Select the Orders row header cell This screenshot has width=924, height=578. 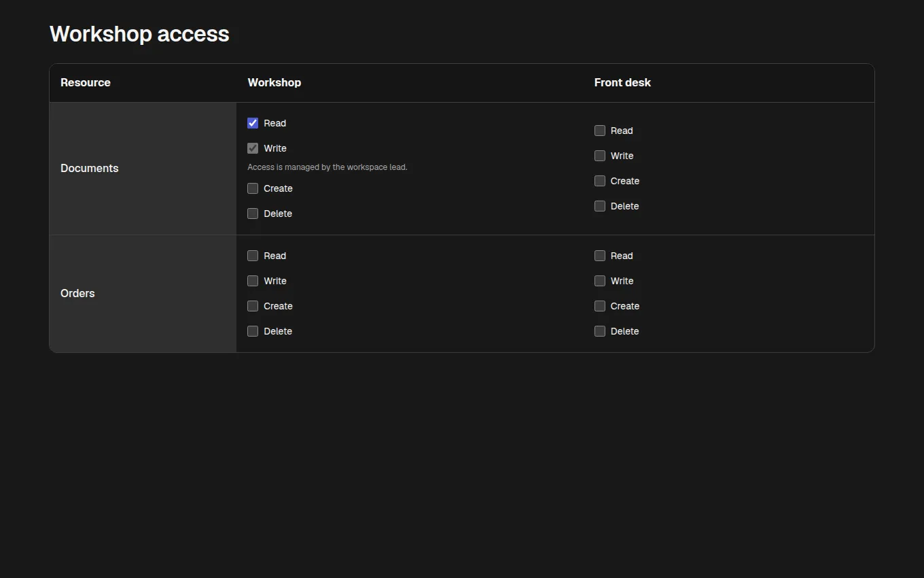143,294
